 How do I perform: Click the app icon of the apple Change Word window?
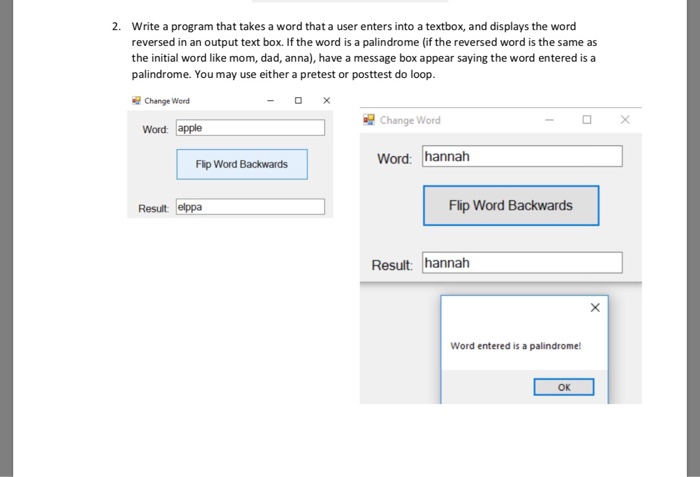(136, 100)
